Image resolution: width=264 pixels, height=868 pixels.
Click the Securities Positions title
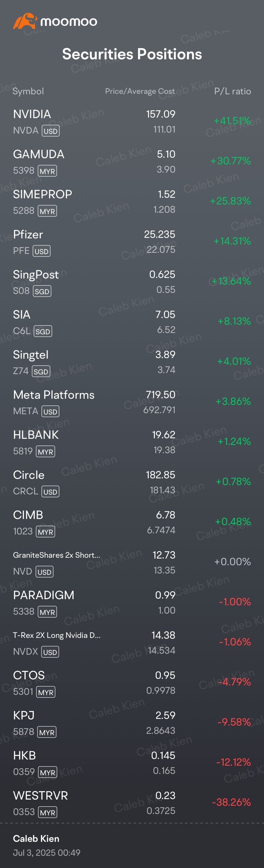point(132,54)
